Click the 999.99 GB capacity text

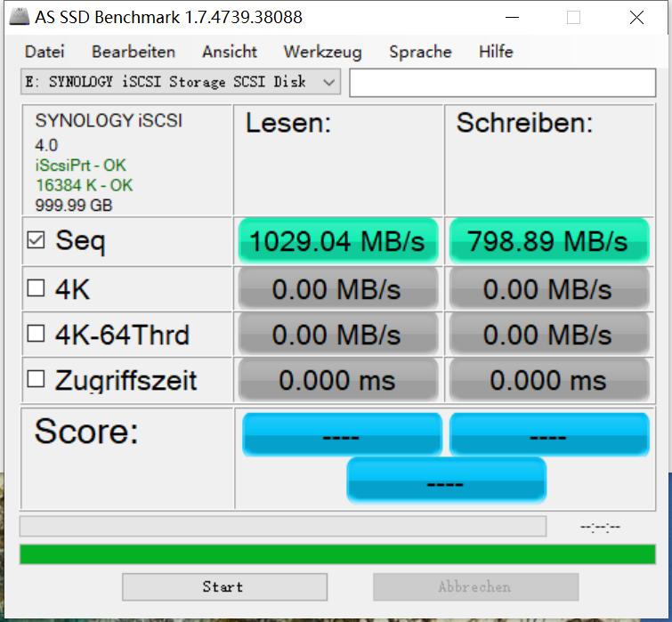(x=74, y=206)
